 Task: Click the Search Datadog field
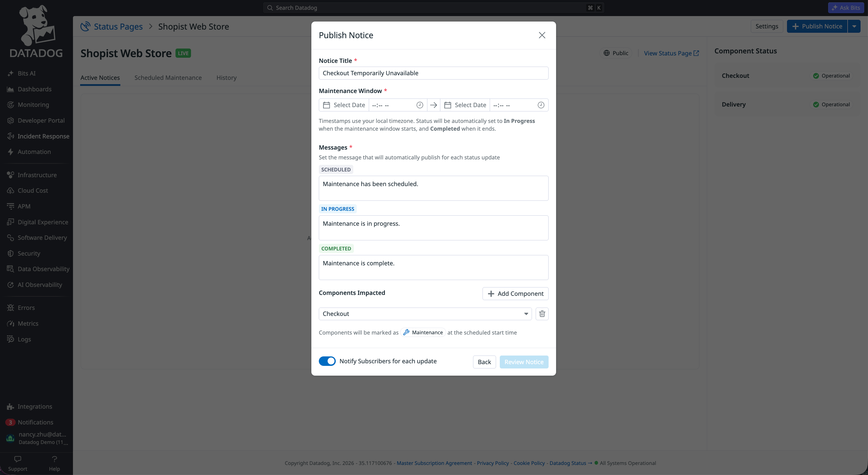click(433, 8)
